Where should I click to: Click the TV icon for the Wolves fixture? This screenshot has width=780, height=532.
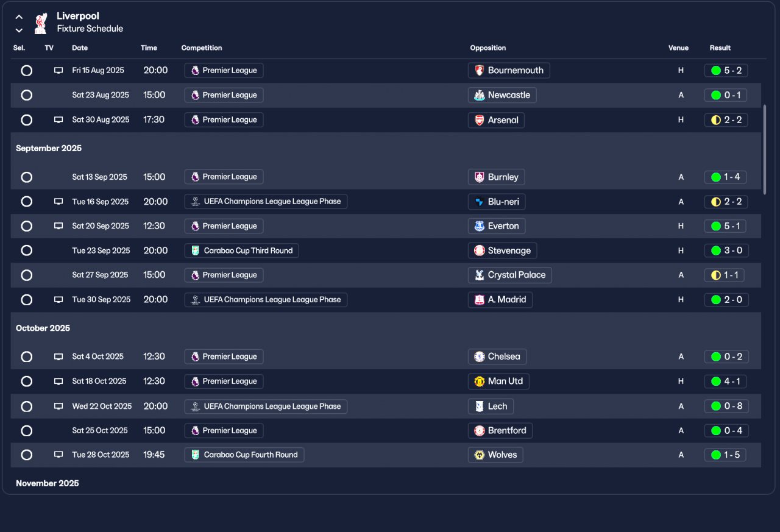tap(58, 455)
